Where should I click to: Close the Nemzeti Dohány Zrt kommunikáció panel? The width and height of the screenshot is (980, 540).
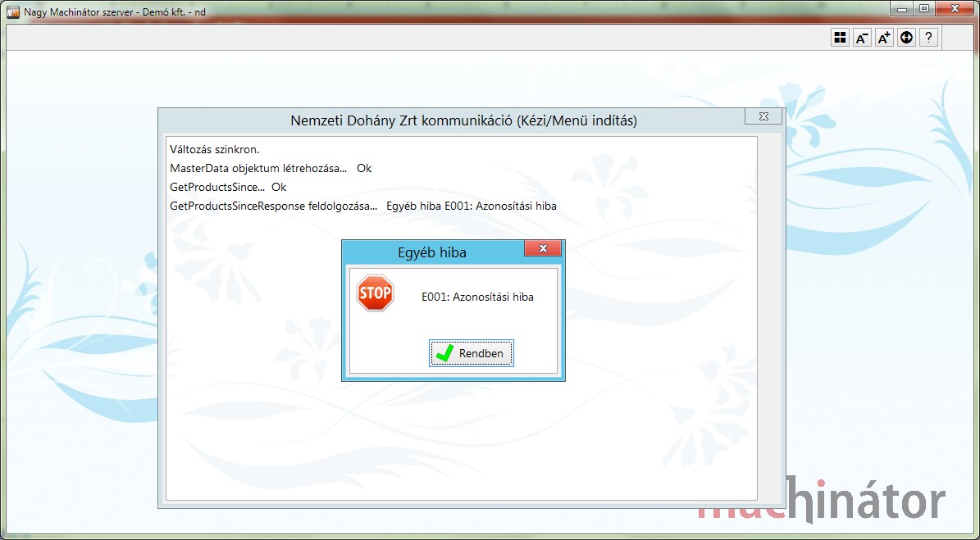click(763, 116)
